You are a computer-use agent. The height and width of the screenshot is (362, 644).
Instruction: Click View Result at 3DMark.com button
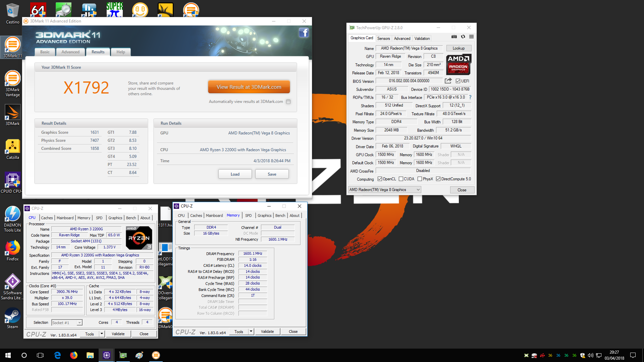click(249, 87)
